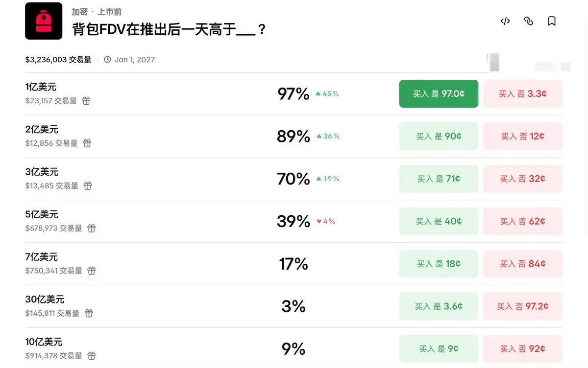
Task: Buy No at 3.3¢ for 1亿美元
Action: (x=522, y=94)
